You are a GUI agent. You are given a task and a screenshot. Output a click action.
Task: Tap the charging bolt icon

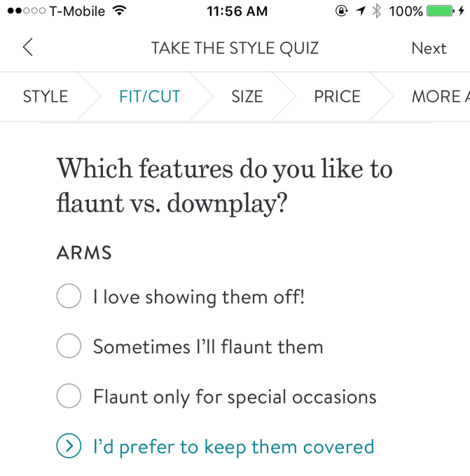tap(462, 11)
